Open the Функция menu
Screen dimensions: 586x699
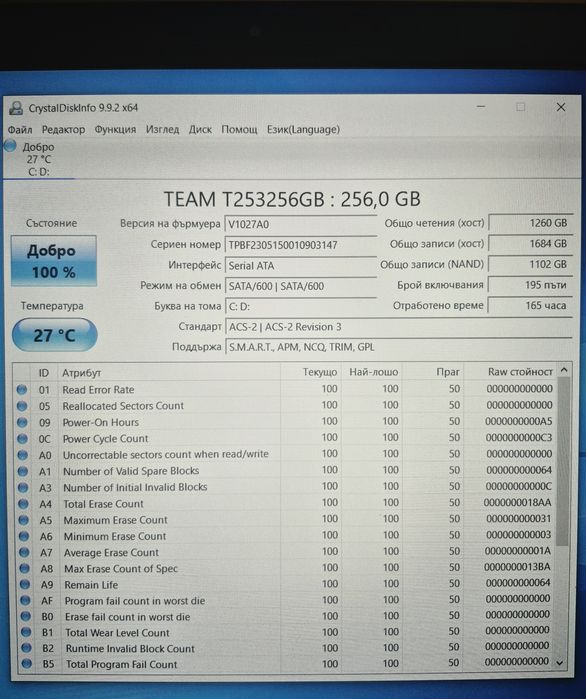pos(115,130)
